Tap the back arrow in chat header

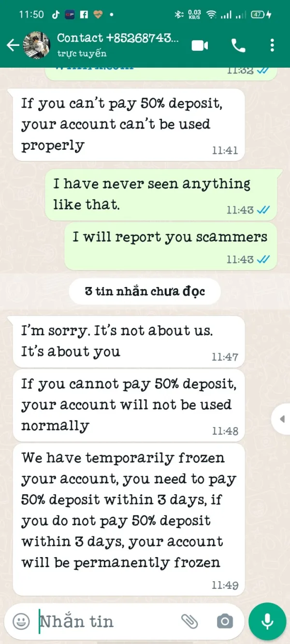(x=12, y=45)
